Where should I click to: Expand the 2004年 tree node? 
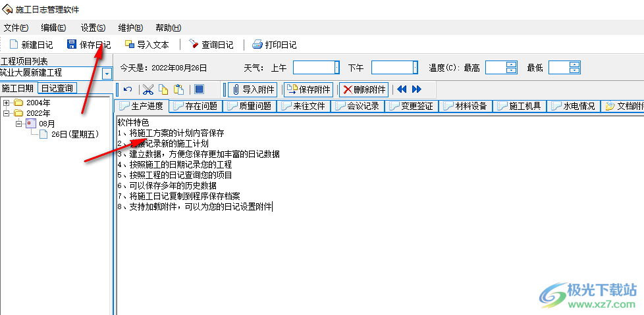pyautogui.click(x=6, y=103)
